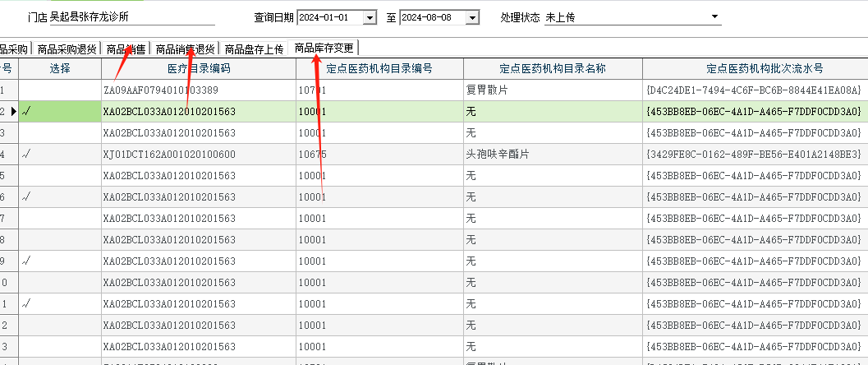868x365 pixels.
Task: Switch to the 商品销售 tab
Action: click(126, 49)
